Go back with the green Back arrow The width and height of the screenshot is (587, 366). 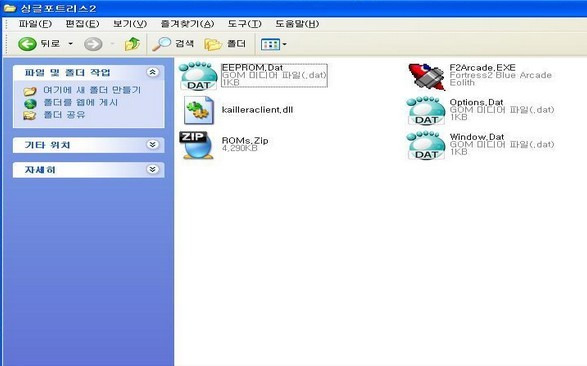(27, 44)
